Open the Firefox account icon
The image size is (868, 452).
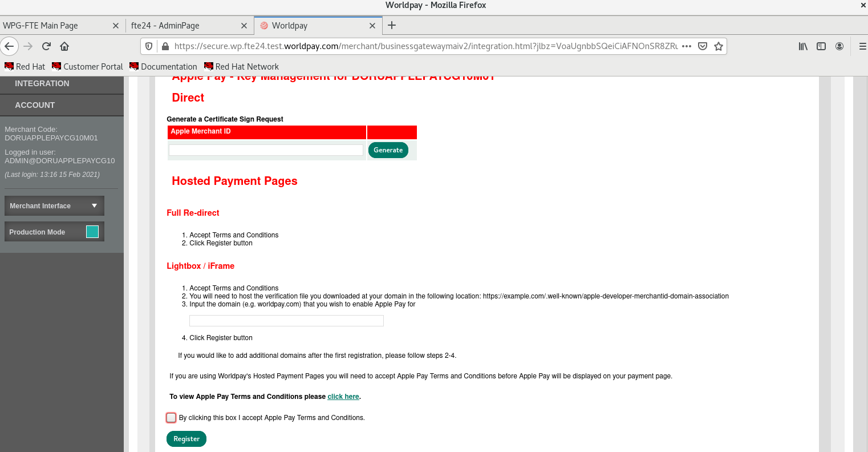[839, 46]
